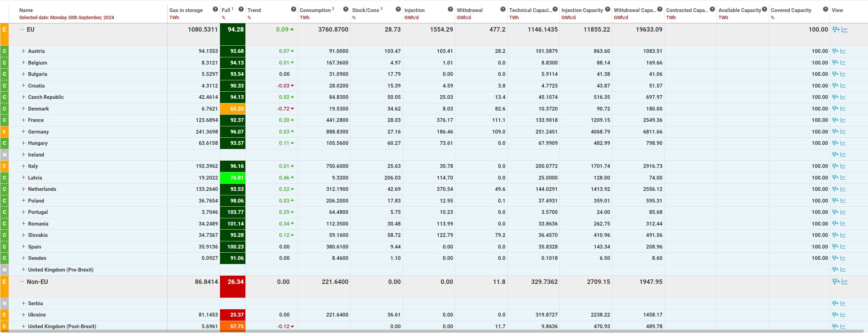Open the facilities tree icon for EU row
Viewport: 868px width, 333px height.
tap(836, 30)
